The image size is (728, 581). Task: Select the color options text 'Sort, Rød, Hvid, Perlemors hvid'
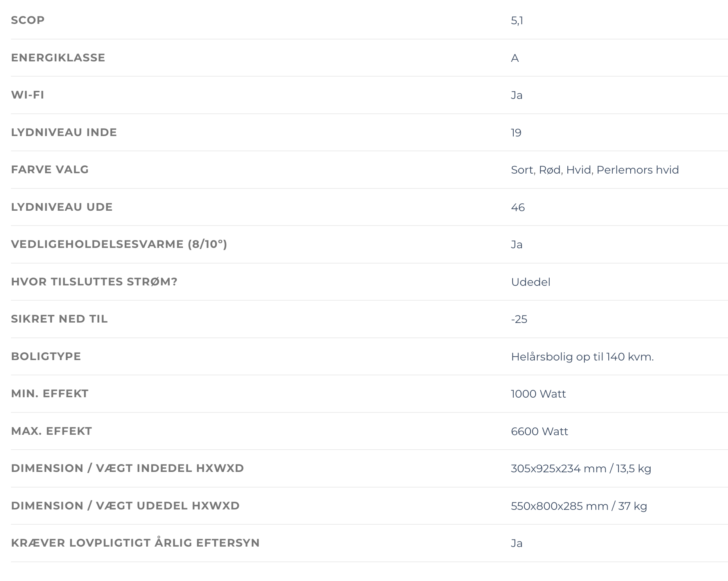click(x=595, y=170)
